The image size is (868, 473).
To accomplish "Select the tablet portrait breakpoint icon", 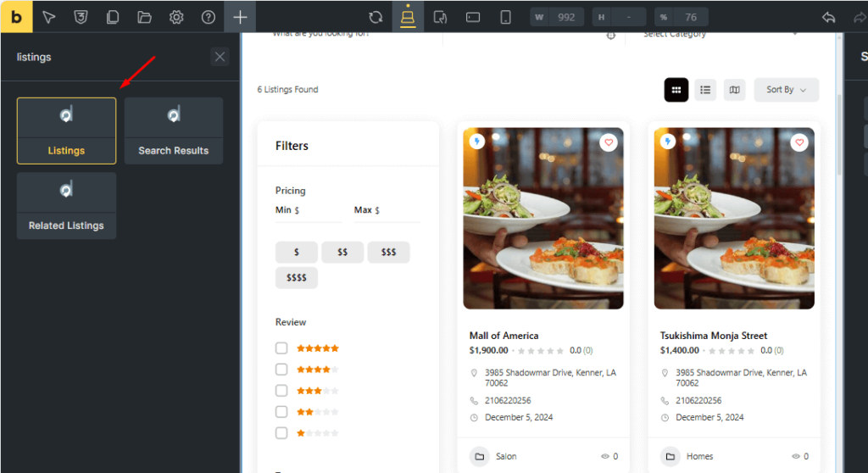I will [x=441, y=17].
